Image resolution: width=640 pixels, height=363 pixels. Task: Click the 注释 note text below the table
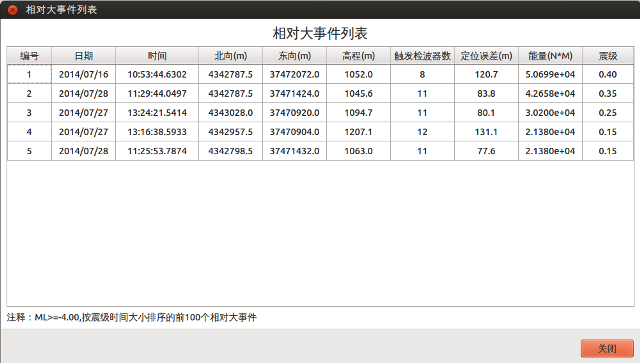pyautogui.click(x=131, y=317)
